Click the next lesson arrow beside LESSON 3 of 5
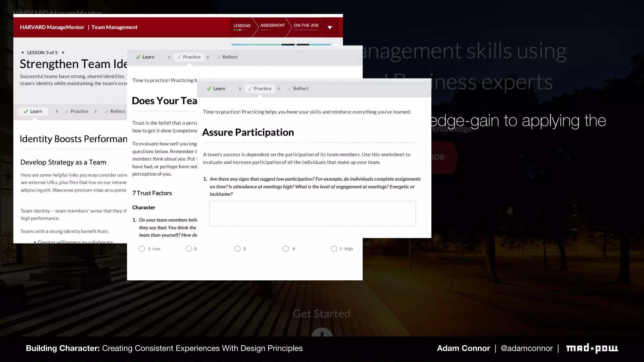Screen dimensions: 644x362 63,52
